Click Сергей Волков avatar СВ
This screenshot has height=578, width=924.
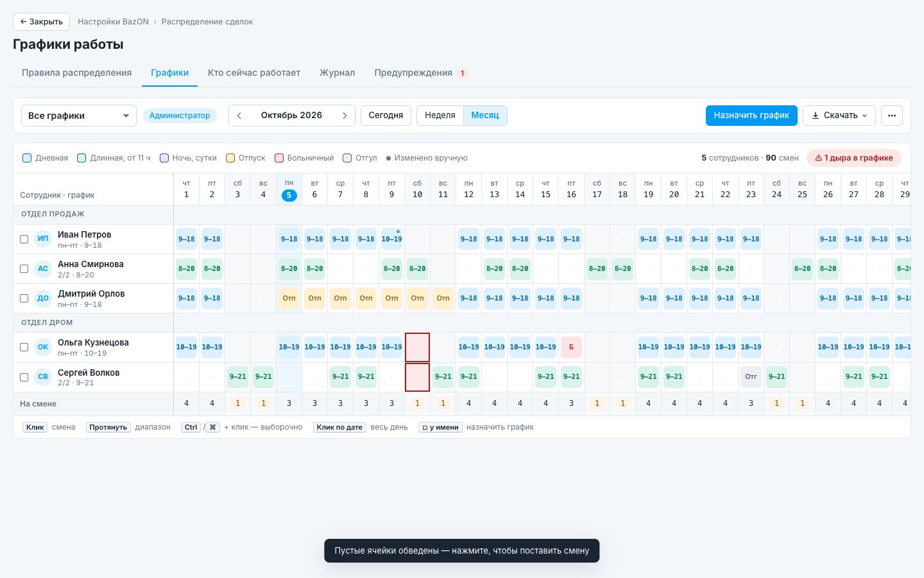(43, 377)
